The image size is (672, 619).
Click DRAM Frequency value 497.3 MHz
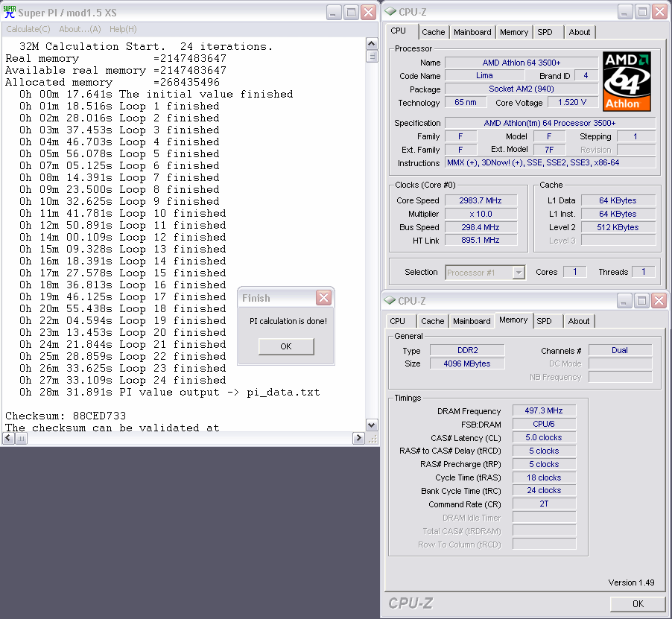(x=544, y=410)
